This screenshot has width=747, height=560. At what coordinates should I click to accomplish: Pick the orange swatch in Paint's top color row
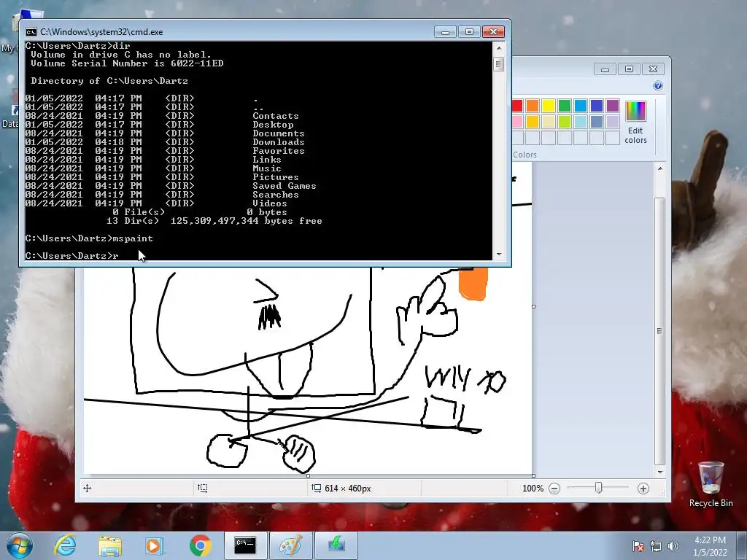coord(533,106)
